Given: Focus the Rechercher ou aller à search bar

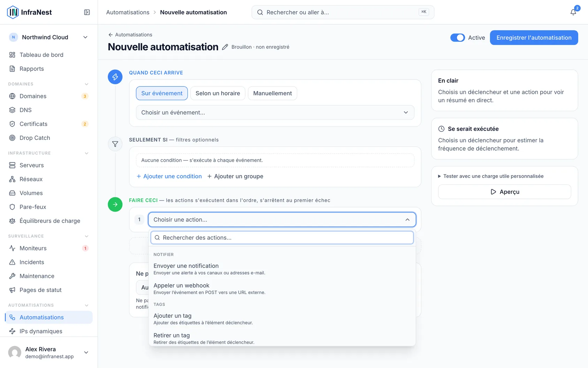Looking at the screenshot, I should 343,12.
